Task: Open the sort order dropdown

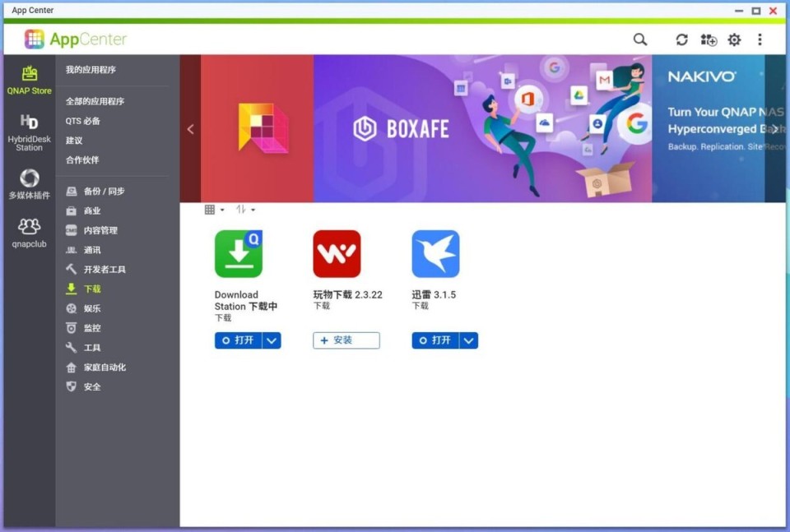Action: click(245, 210)
